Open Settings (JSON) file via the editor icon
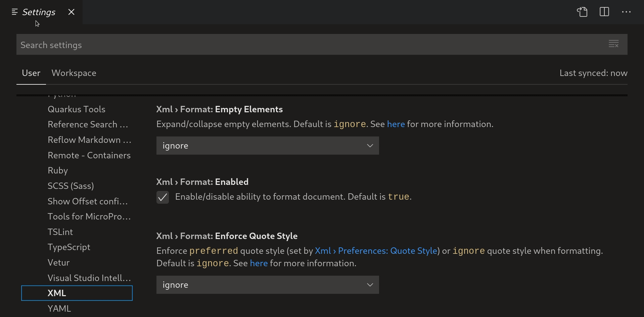The height and width of the screenshot is (317, 644). coord(582,12)
